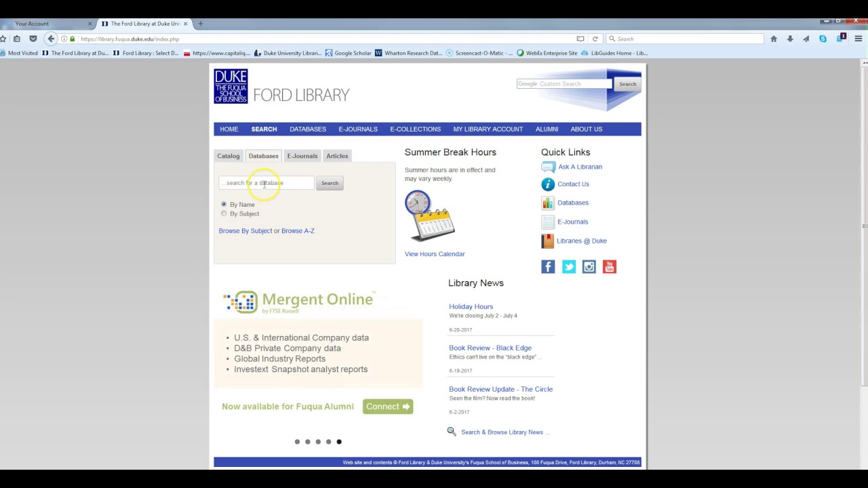Screen dimensions: 868x488
Task: Switch to the Catalog search tab
Action: coord(229,156)
